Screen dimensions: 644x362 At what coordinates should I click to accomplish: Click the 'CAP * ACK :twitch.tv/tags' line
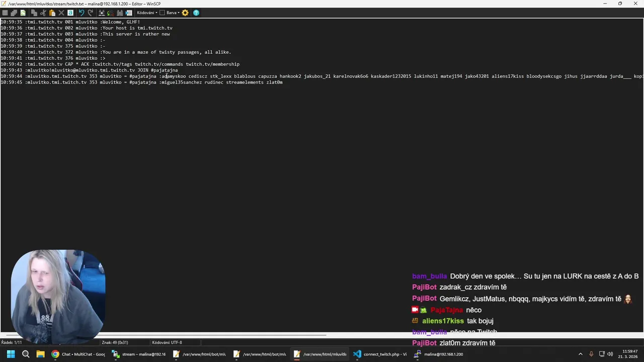pyautogui.click(x=120, y=64)
